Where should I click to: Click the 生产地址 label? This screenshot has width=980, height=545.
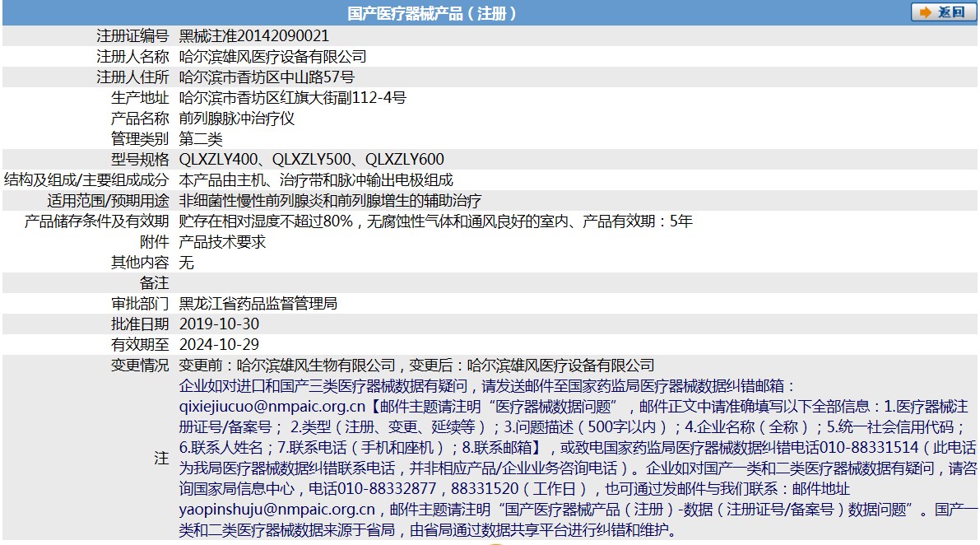click(x=140, y=98)
